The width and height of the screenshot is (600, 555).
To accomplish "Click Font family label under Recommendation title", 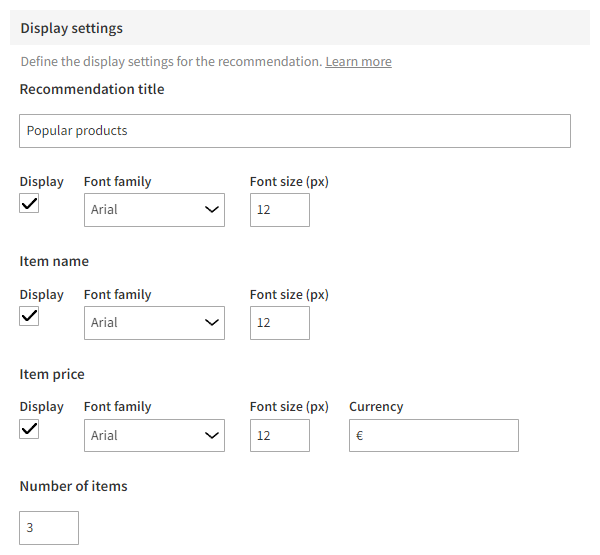I will click(117, 182).
